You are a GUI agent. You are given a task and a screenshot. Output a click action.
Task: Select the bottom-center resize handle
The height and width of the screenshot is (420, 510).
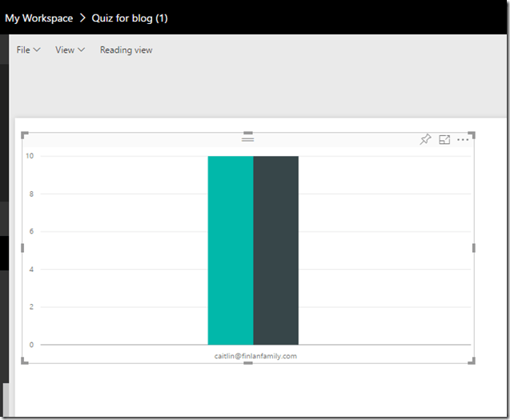247,363
